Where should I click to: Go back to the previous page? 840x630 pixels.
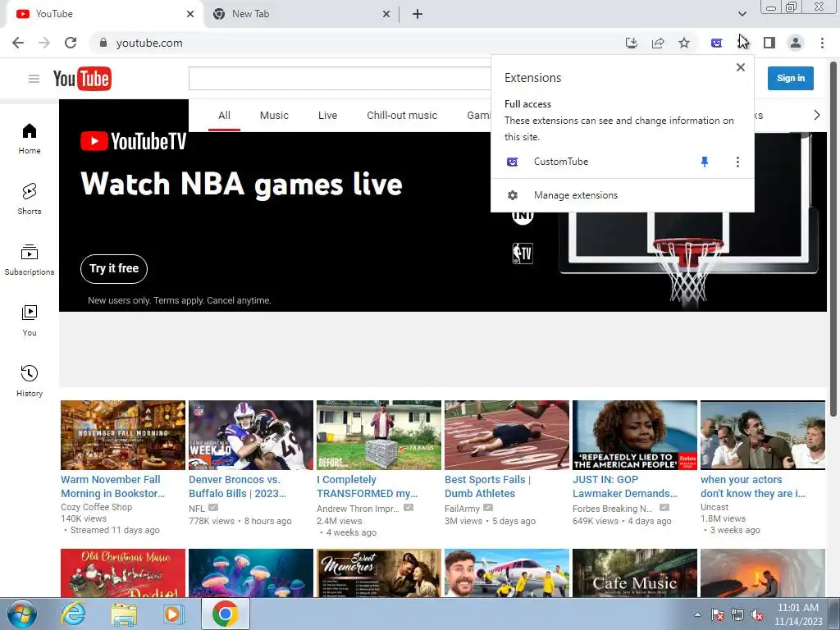[x=18, y=43]
